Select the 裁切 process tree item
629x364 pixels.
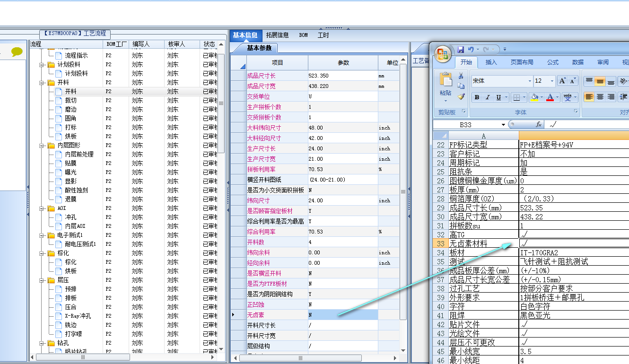point(70,101)
